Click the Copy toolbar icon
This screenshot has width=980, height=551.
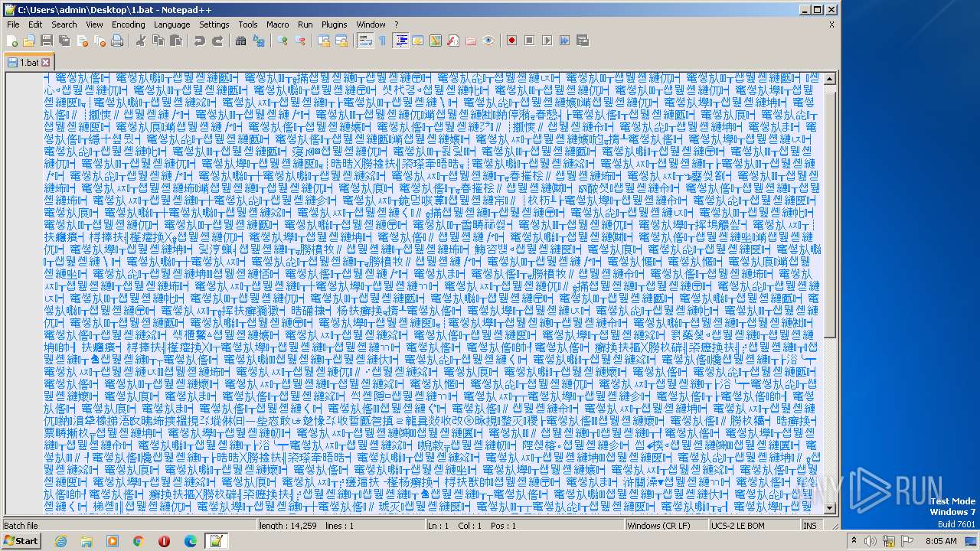[158, 41]
